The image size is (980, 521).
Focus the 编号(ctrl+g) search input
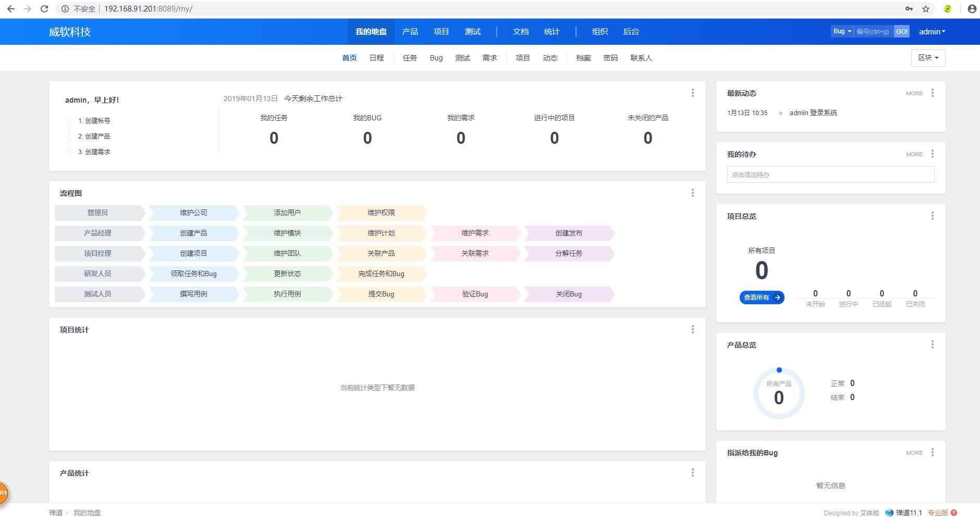pos(874,31)
